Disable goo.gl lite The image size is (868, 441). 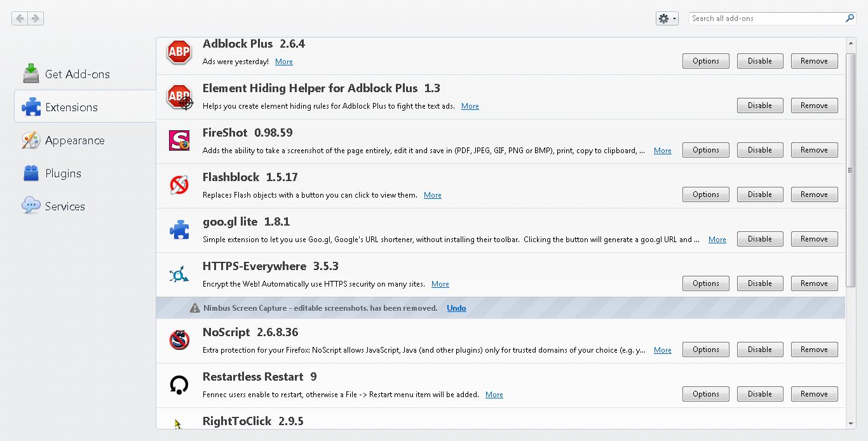(x=760, y=239)
